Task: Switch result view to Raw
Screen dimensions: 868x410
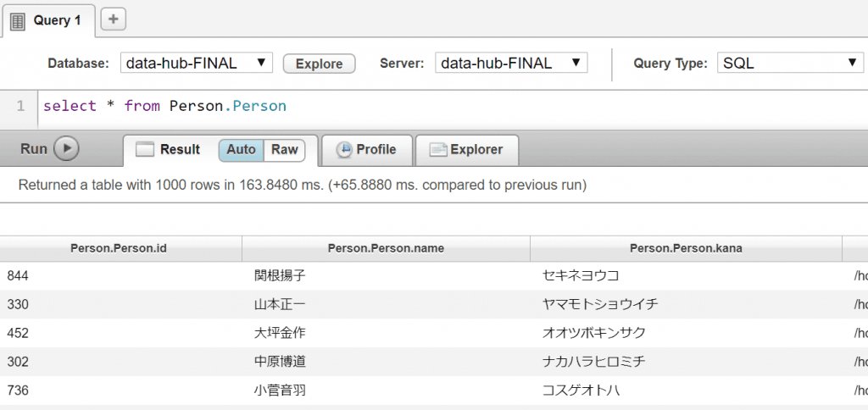Action: 285,150
